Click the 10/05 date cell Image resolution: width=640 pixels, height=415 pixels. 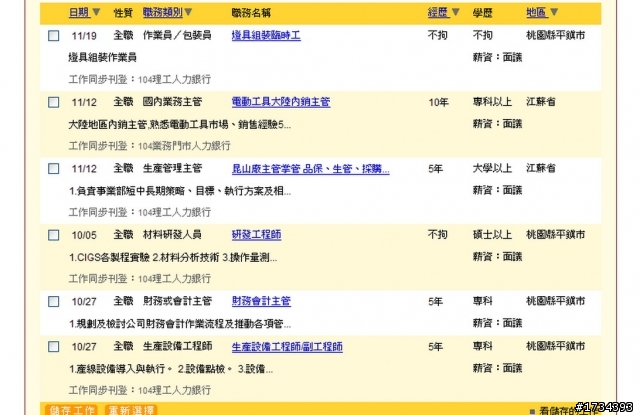tap(84, 235)
